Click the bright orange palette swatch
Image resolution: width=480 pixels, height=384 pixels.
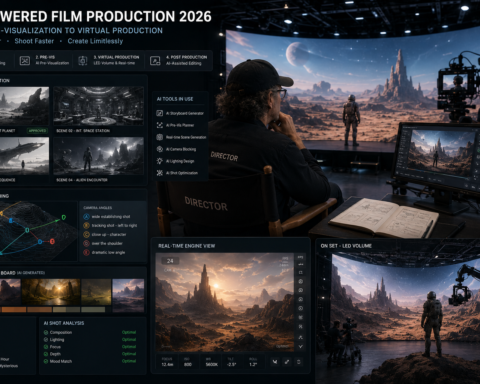tap(14, 310)
